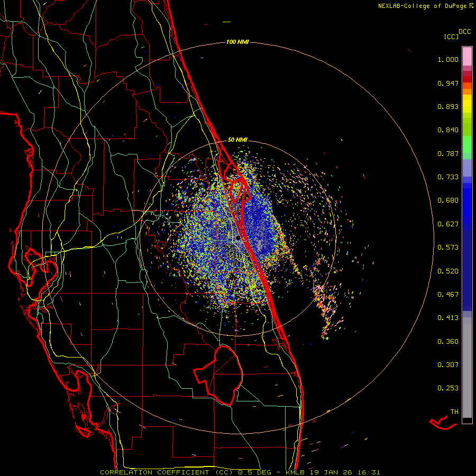476x476 pixels.
Task: Click the 0.680 color scale label
Action: click(448, 200)
